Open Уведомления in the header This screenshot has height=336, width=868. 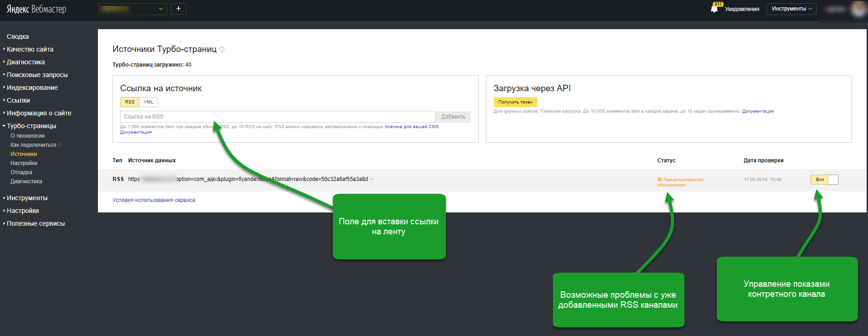coord(742,9)
